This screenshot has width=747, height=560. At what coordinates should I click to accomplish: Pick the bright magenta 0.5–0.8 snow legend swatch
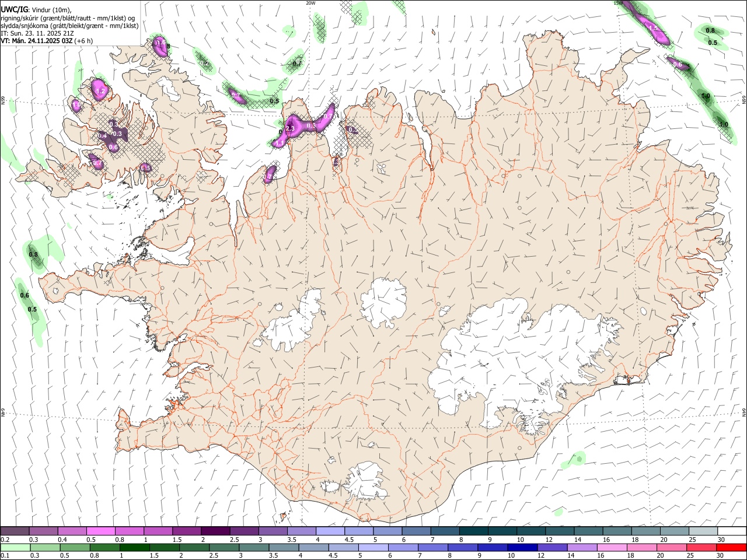(100, 531)
